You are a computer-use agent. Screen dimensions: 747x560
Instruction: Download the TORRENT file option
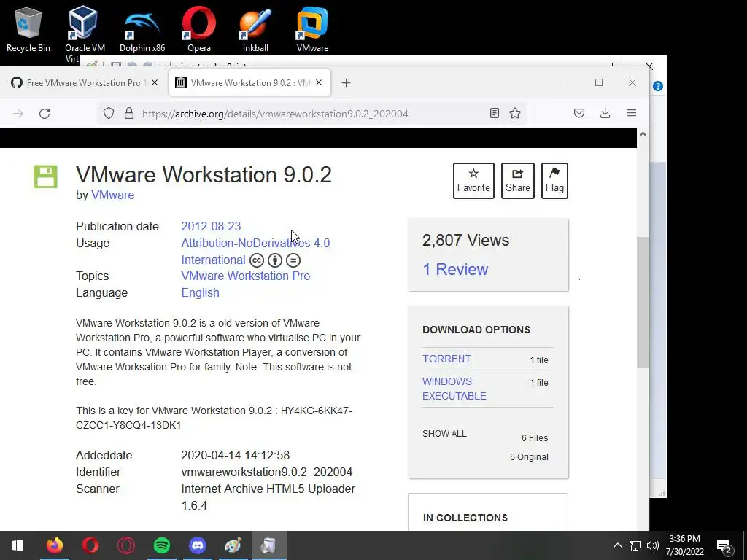coord(446,359)
